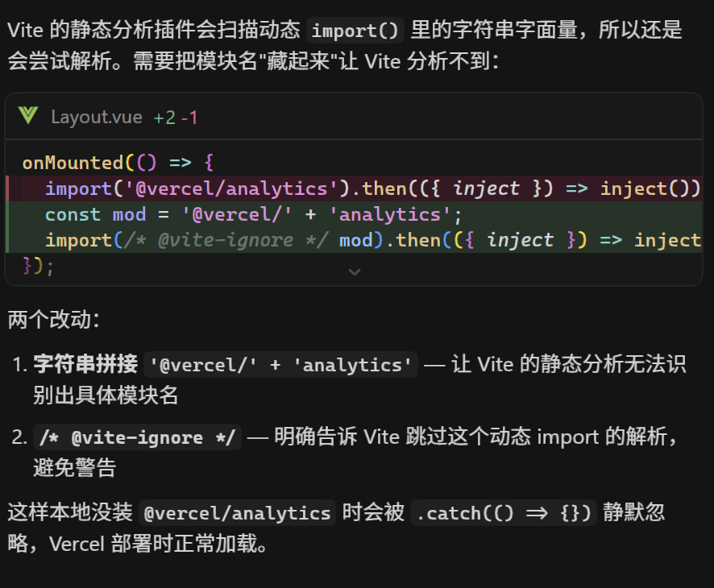Screen dimensions: 714x588
Task: Click the bold 字符串拼接 text
Action: (85, 364)
